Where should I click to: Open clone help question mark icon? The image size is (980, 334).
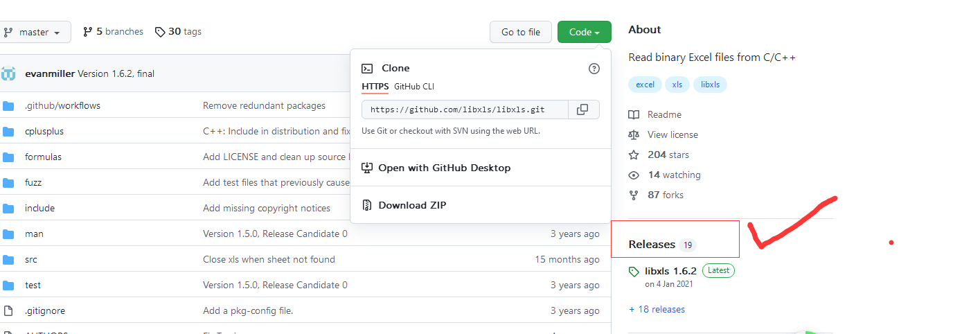594,69
